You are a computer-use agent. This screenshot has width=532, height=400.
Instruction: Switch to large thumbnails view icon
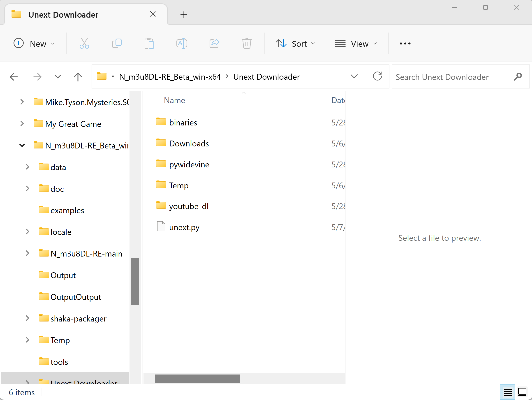[x=522, y=392]
